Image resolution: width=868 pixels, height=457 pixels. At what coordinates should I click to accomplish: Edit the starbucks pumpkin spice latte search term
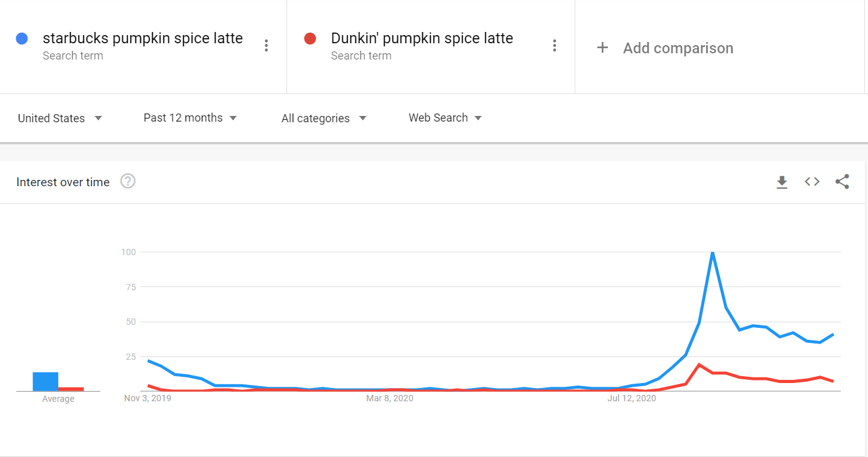(x=142, y=38)
